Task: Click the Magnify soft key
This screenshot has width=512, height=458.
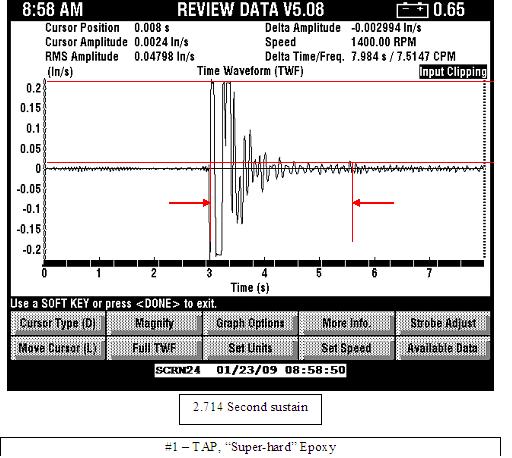Action: pos(154,323)
